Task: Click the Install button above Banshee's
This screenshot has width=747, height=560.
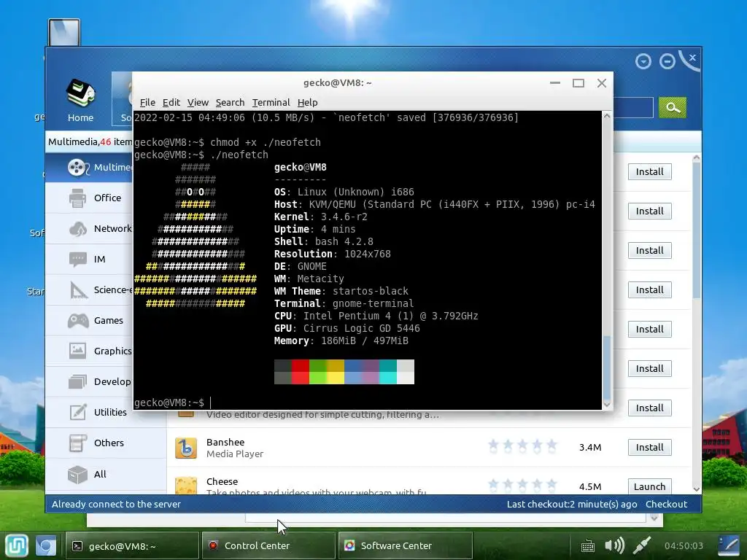Action: tap(649, 408)
